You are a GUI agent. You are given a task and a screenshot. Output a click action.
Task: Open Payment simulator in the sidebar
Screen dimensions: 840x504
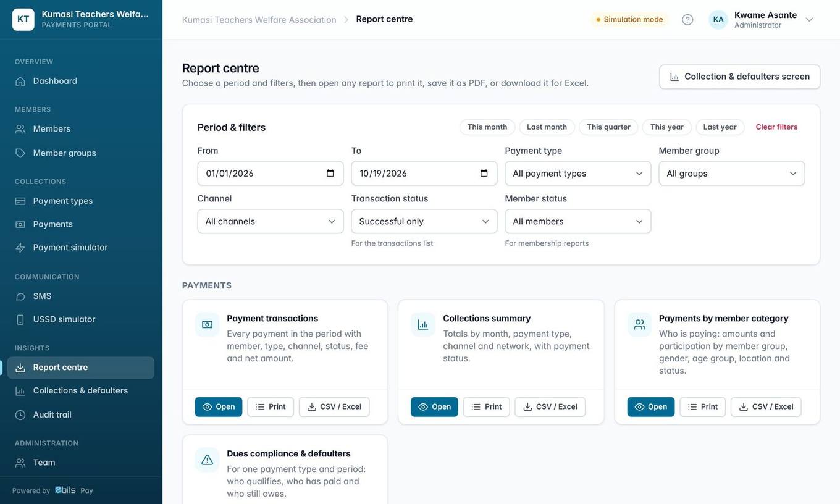pos(81,248)
